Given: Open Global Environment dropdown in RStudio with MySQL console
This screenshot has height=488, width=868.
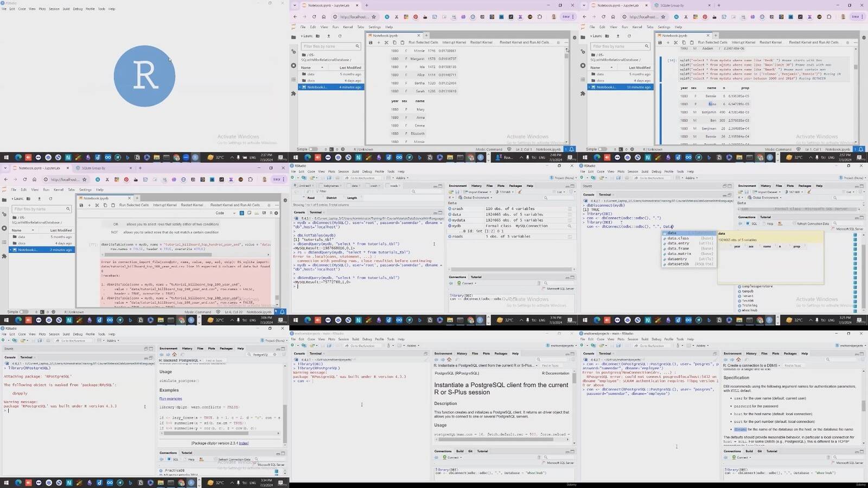Looking at the screenshot, I should [476, 198].
